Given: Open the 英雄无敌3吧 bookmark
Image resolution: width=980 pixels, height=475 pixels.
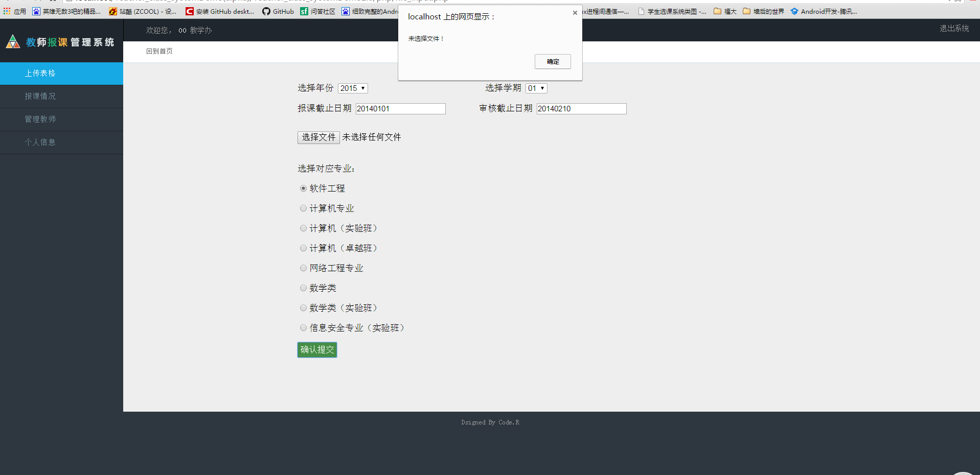Looking at the screenshot, I should click(x=66, y=11).
